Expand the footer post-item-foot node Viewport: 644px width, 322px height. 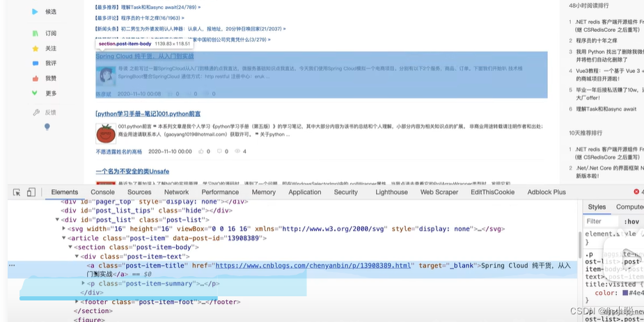[x=77, y=302]
